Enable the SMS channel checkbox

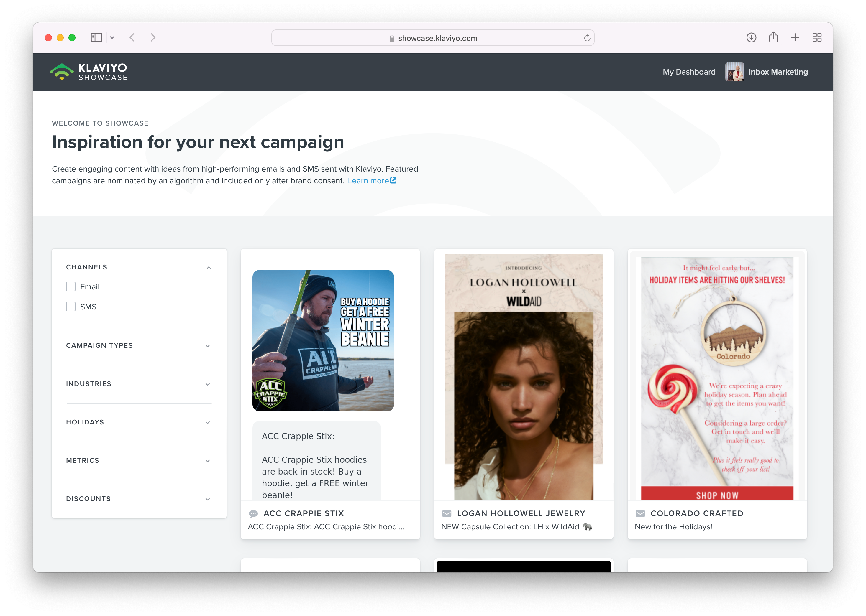coord(71,307)
